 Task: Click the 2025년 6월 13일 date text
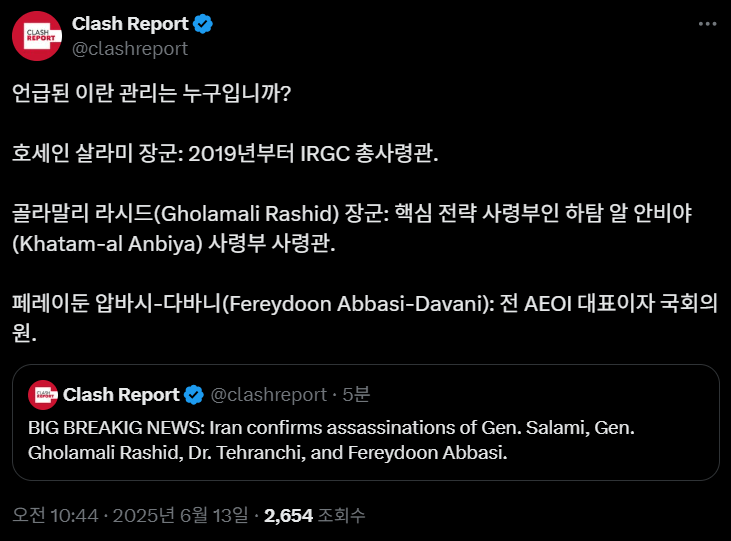[181, 515]
